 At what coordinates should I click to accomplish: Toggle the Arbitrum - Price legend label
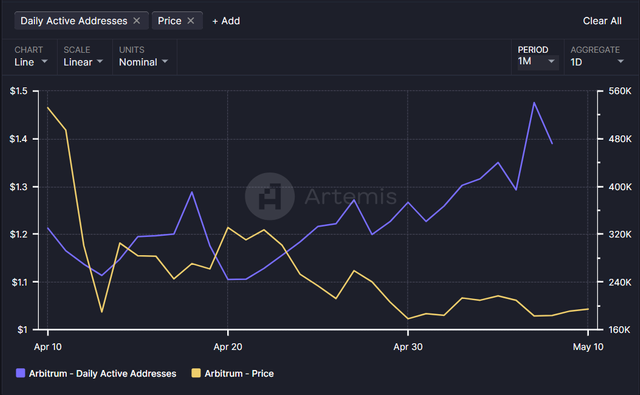239,373
